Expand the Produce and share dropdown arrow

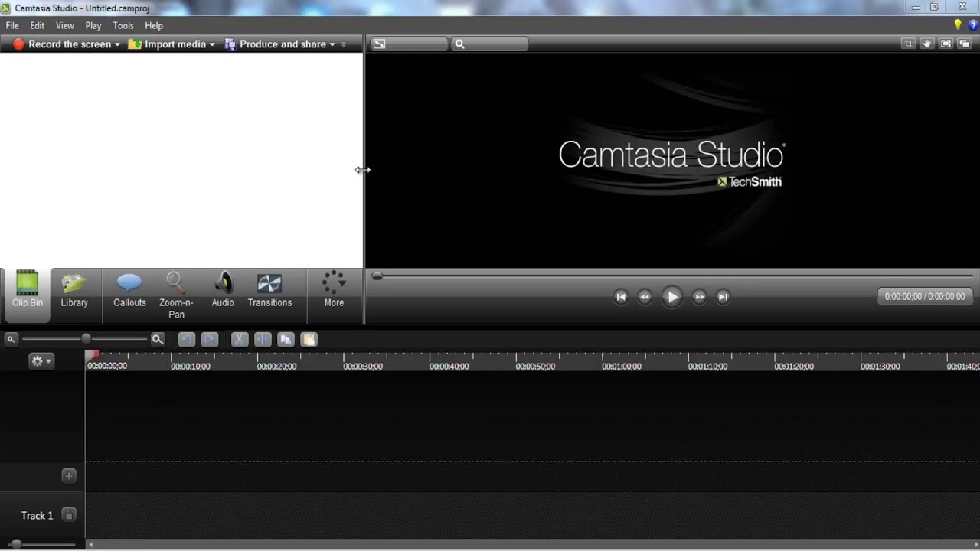pyautogui.click(x=332, y=44)
